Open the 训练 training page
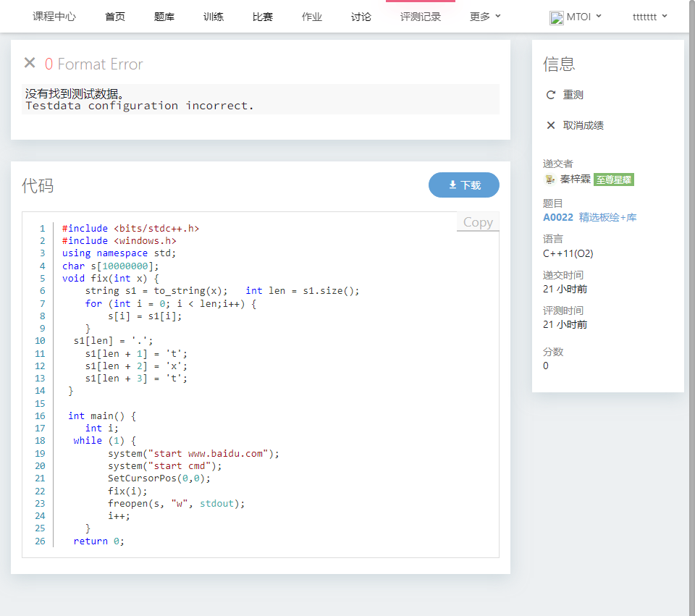 tap(214, 17)
